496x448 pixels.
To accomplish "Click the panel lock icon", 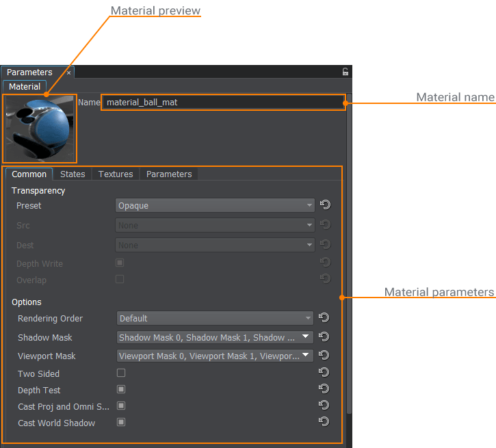I will click(x=345, y=72).
